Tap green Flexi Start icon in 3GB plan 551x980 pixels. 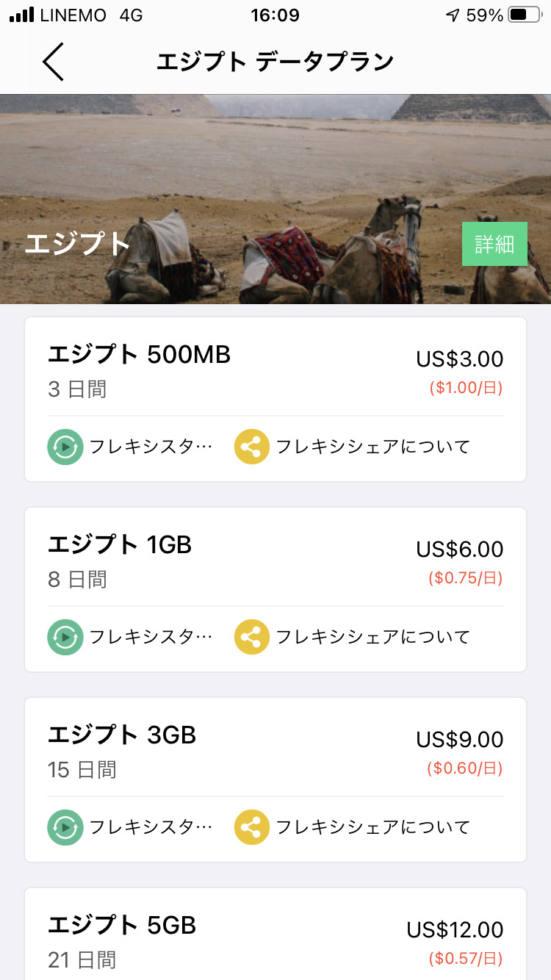pos(65,827)
